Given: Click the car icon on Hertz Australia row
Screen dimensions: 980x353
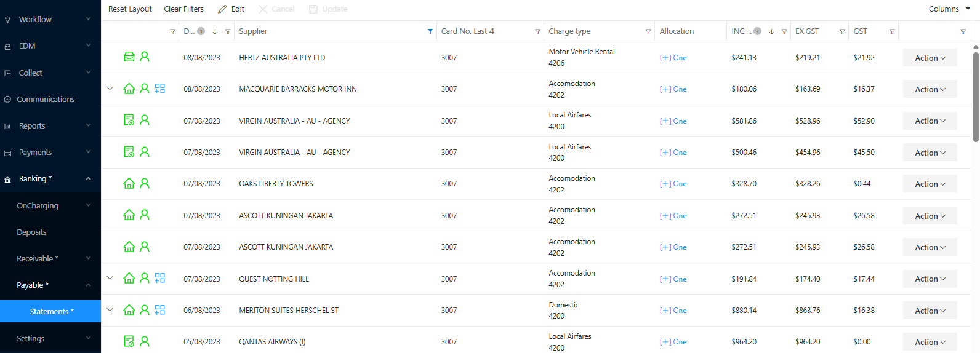Looking at the screenshot, I should click(x=129, y=57).
